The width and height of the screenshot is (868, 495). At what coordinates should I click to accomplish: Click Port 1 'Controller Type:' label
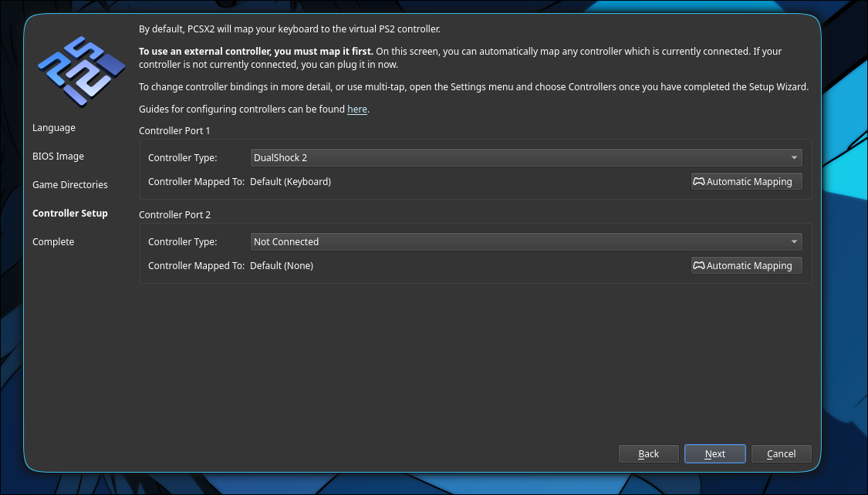click(x=183, y=157)
